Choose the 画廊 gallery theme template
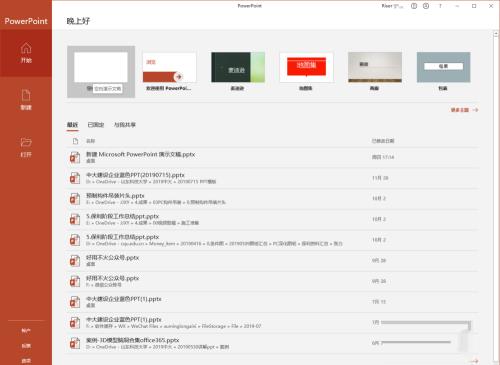Screen dimensions: 500x365 point(375,71)
